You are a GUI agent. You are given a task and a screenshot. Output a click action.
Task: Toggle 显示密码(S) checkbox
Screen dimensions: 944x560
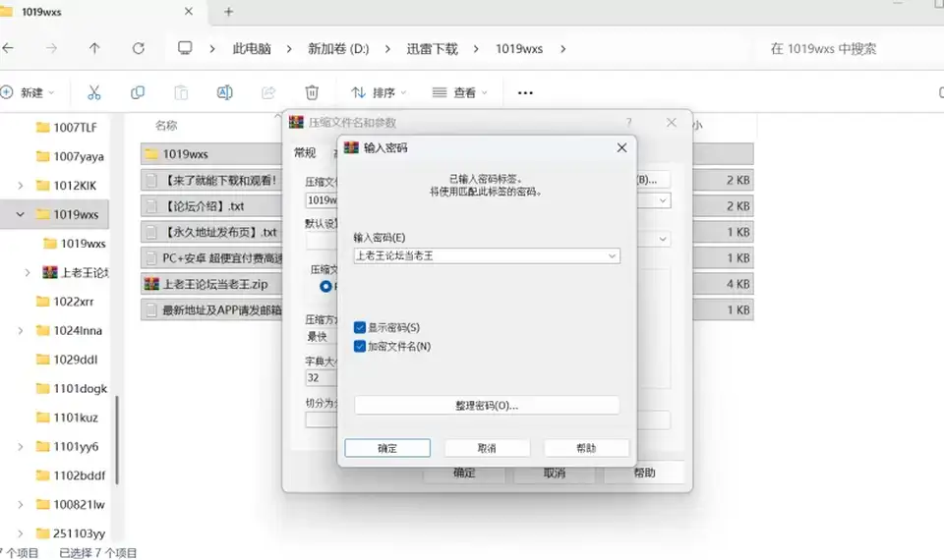pos(360,327)
